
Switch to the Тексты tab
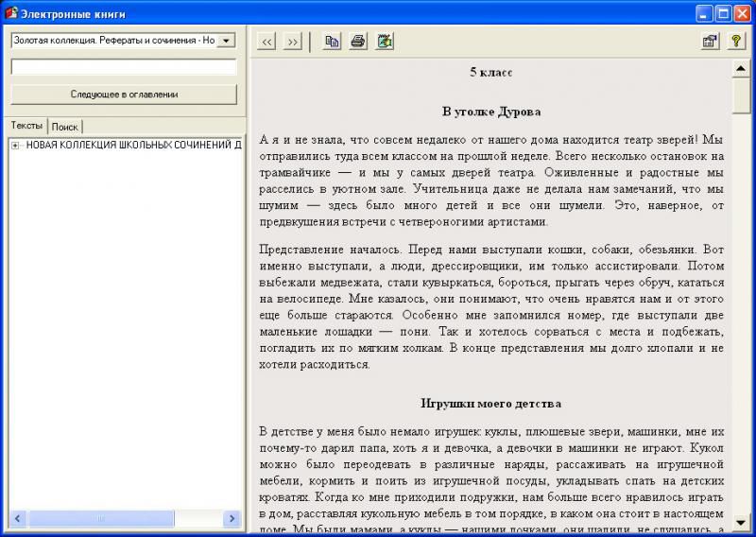tap(26, 126)
